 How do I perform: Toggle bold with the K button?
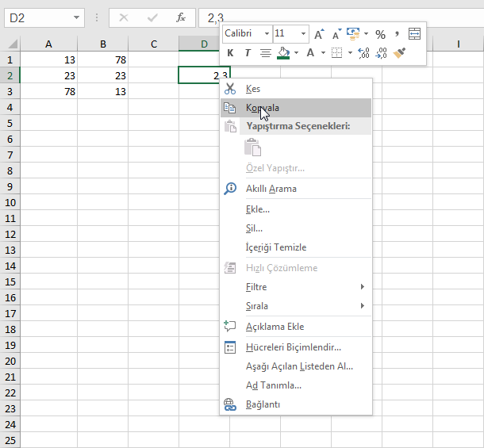[x=230, y=53]
